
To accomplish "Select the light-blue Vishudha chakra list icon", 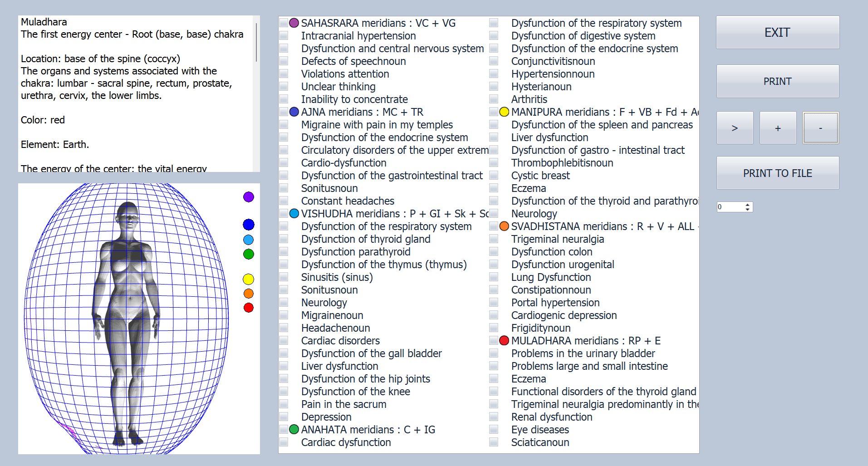I will [x=294, y=214].
